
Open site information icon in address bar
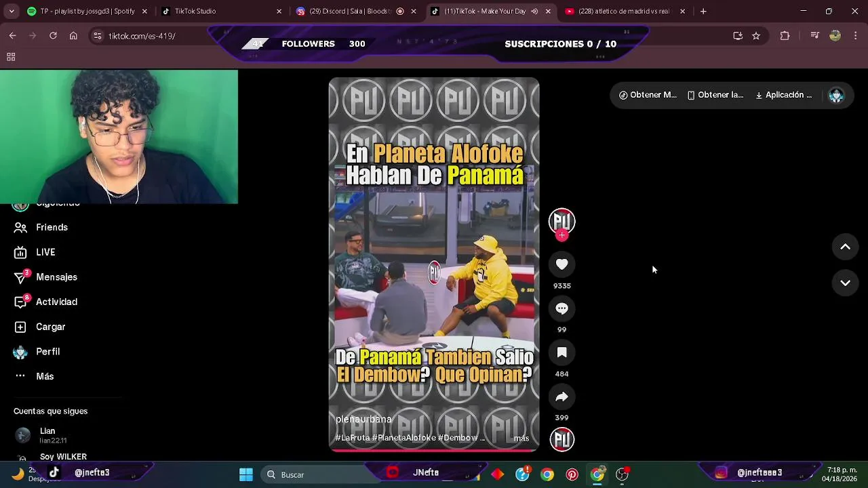[98, 36]
